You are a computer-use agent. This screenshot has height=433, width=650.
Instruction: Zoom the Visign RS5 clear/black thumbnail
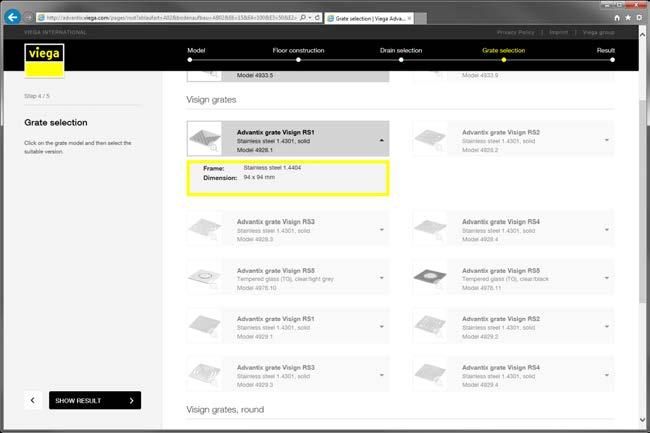click(430, 277)
